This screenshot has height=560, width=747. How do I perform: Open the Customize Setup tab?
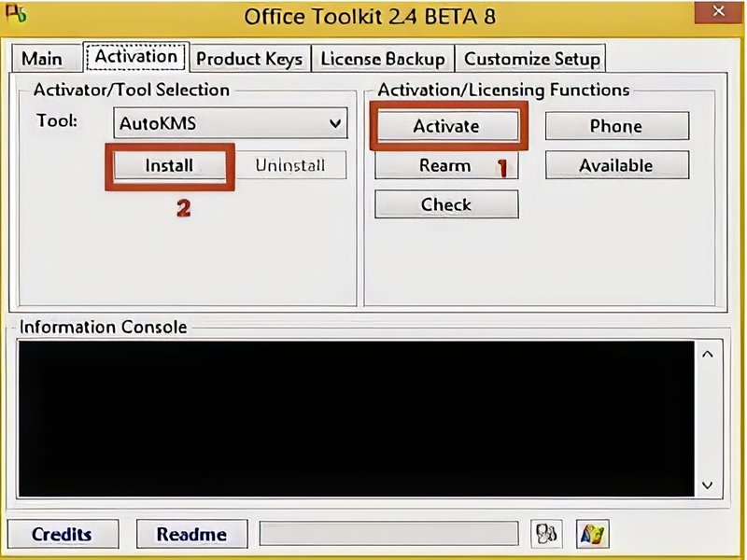(x=531, y=57)
